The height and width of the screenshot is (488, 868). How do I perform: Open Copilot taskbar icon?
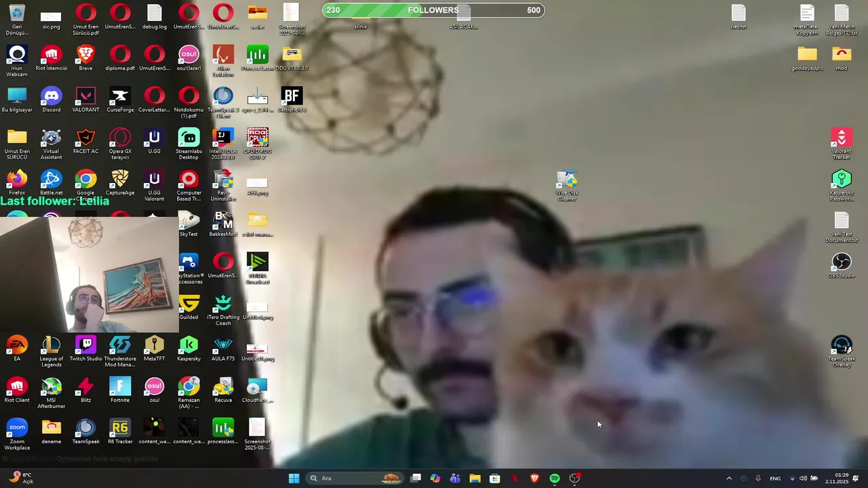click(x=435, y=479)
